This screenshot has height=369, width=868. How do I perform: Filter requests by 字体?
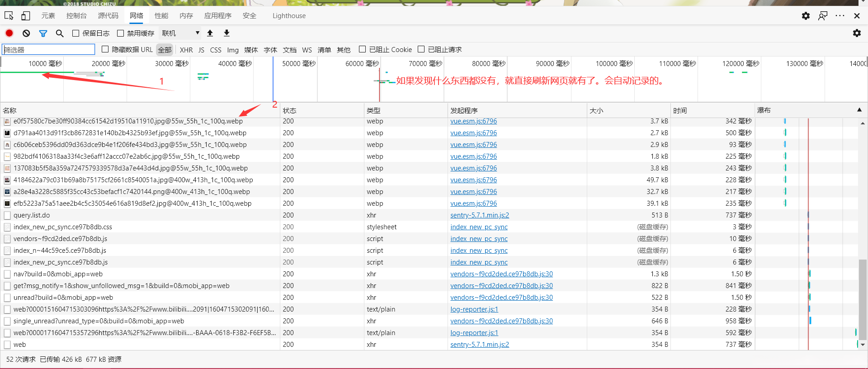[270, 50]
